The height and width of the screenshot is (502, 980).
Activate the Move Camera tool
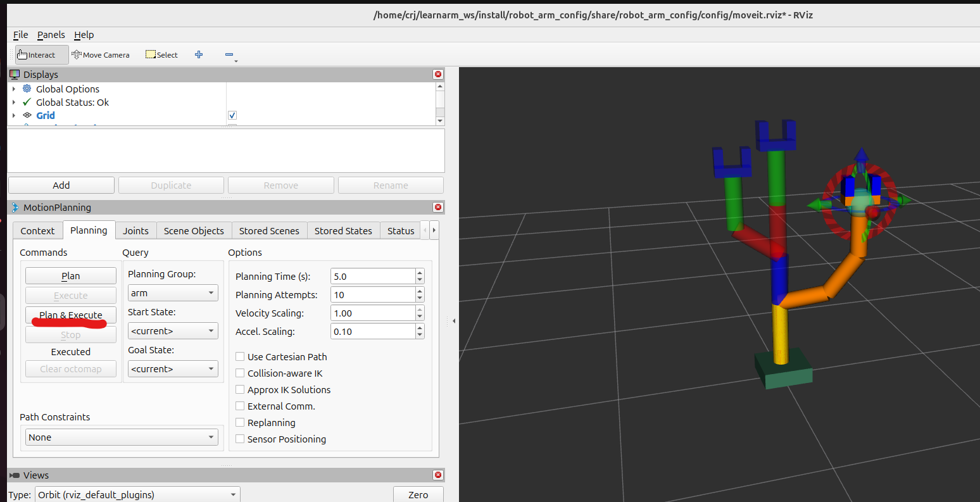(x=101, y=54)
